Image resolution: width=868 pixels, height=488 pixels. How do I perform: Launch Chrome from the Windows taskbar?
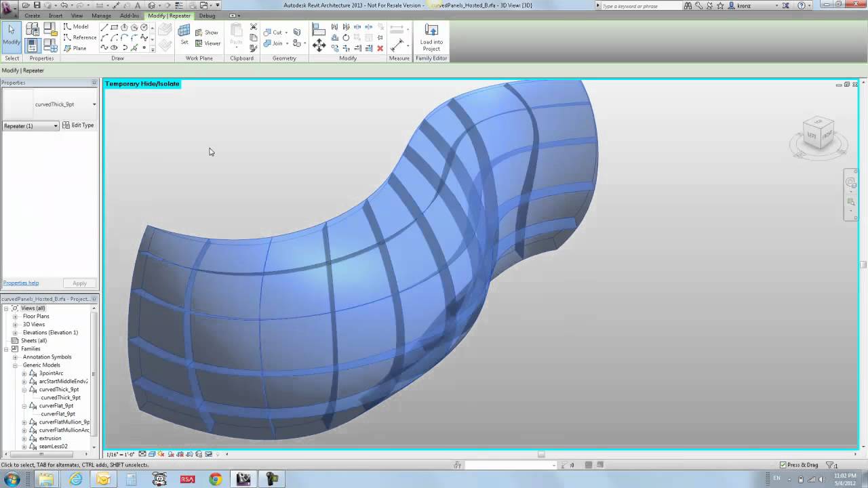(x=215, y=479)
